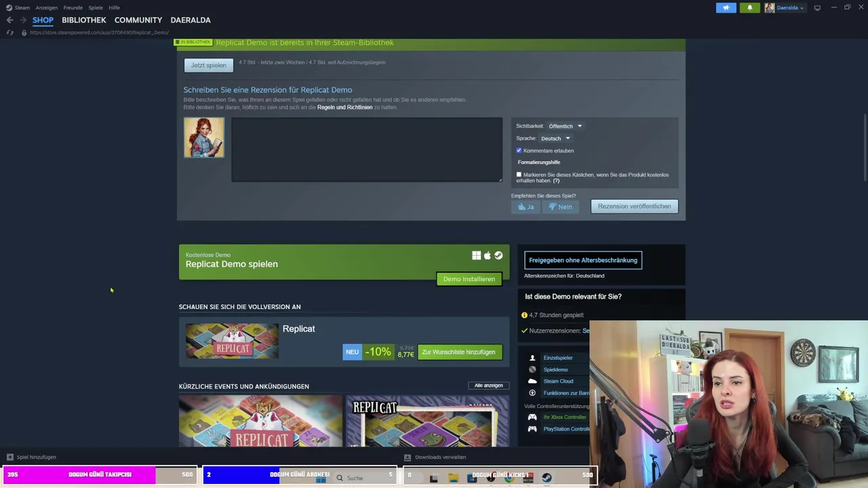The height and width of the screenshot is (488, 868).
Task: Open the Hilfe menu
Action: coord(114,7)
